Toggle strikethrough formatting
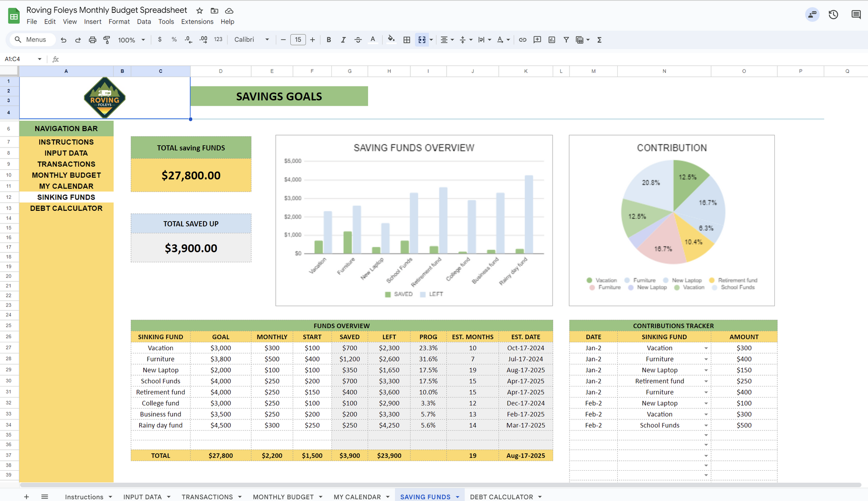Image resolution: width=868 pixels, height=501 pixels. pos(358,40)
